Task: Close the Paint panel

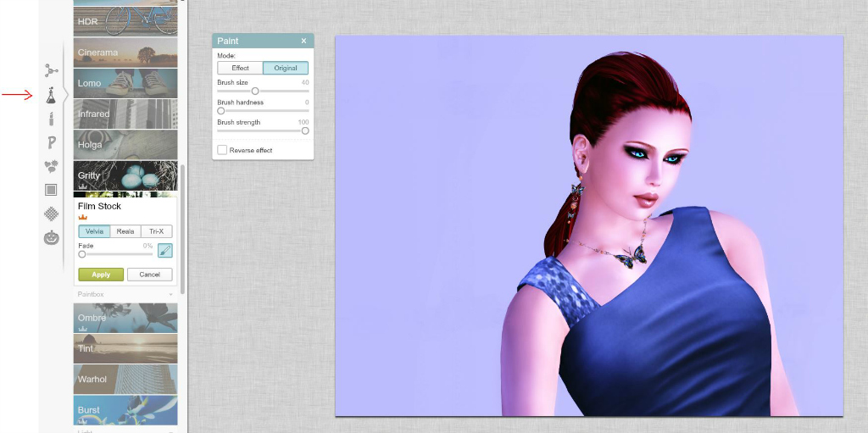Action: 304,41
